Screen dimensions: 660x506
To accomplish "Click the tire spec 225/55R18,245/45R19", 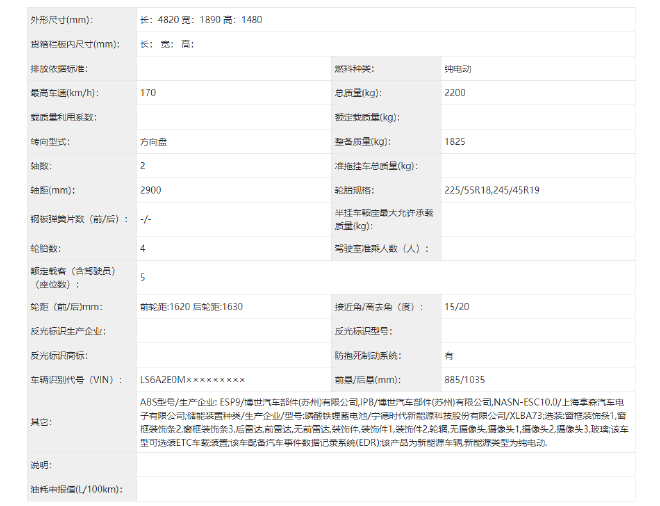I will [492, 190].
